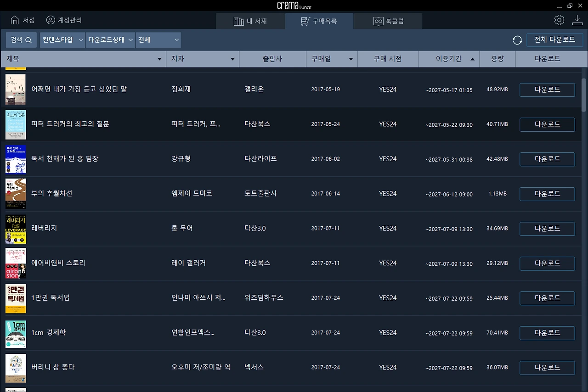Viewport: 588px width, 392px height.
Task: Switch to the 구매목록 tab
Action: pos(319,21)
